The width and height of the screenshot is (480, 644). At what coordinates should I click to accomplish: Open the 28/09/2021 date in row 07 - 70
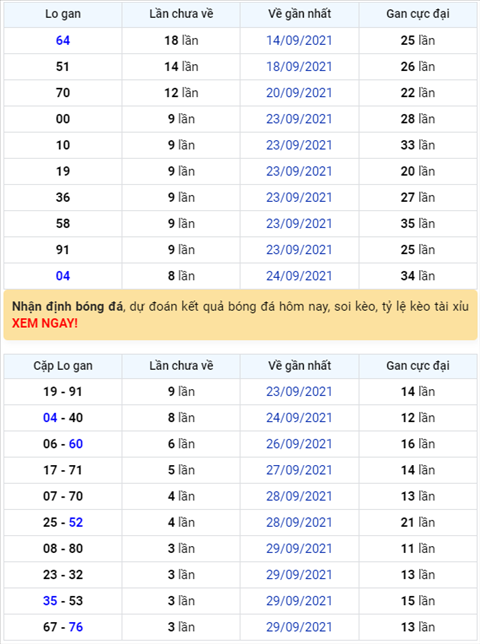(x=299, y=496)
